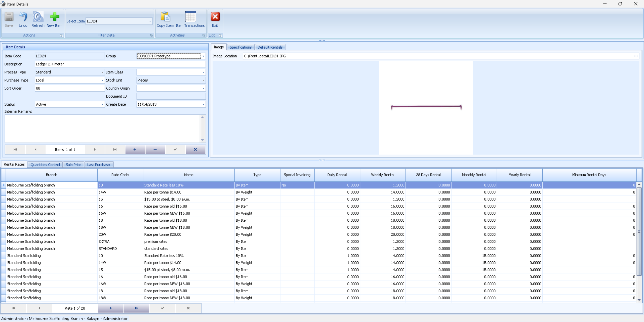Click the New Item plus icon
Screen dimensions: 644x322
pos(54,17)
